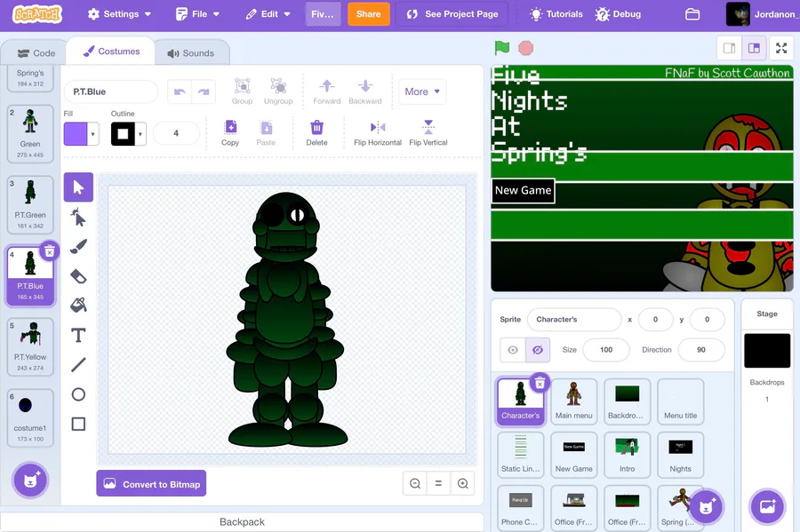
Task: Switch to small stage layout
Action: pos(730,49)
